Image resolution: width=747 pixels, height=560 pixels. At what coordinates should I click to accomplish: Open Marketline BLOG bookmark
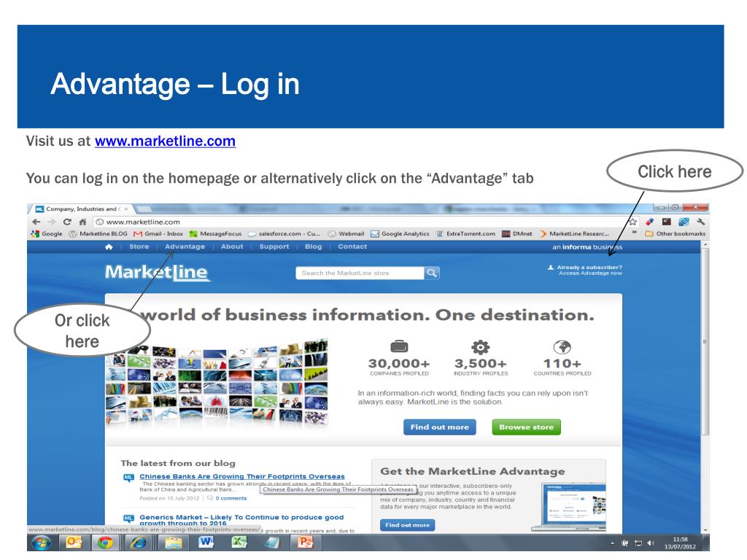pos(98,234)
